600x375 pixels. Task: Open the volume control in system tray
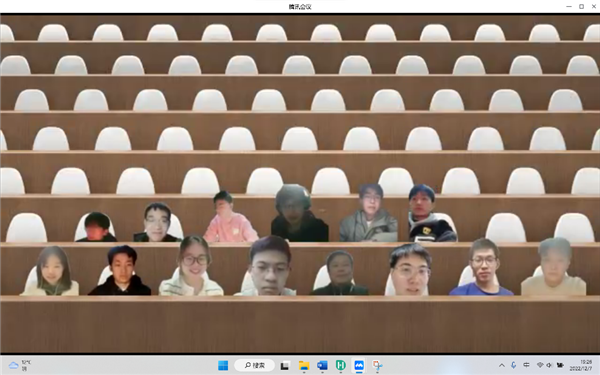click(549, 365)
